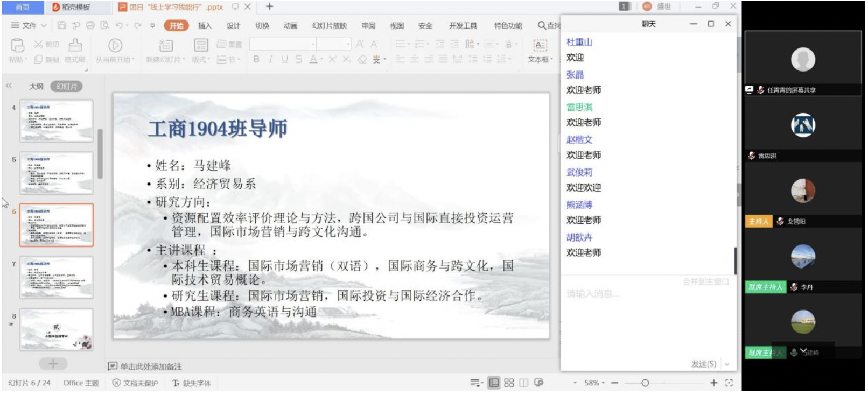Toggle Italic formatting

tap(270, 59)
